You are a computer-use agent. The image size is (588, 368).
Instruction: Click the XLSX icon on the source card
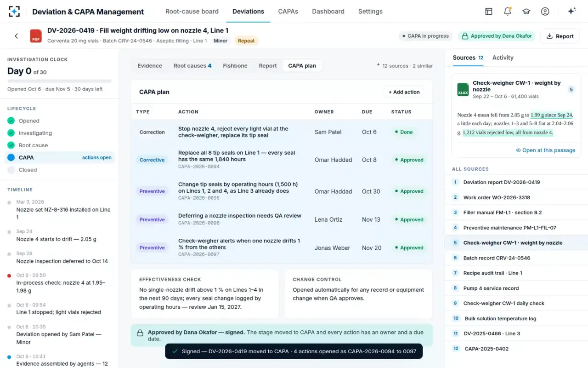click(463, 90)
